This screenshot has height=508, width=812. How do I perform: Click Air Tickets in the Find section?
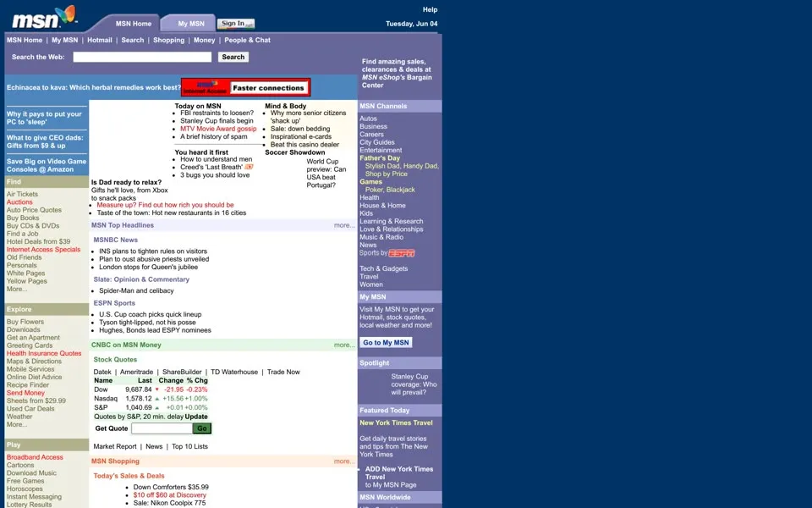coord(22,194)
